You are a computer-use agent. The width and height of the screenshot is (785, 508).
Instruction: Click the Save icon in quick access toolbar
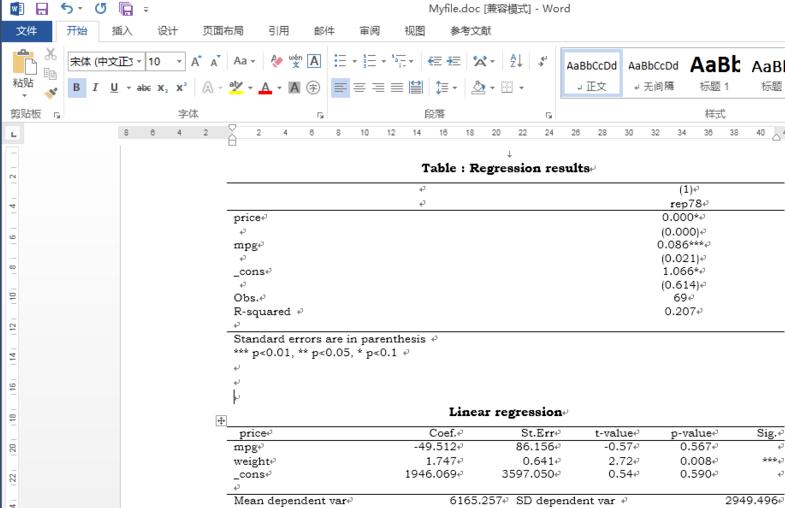point(42,9)
